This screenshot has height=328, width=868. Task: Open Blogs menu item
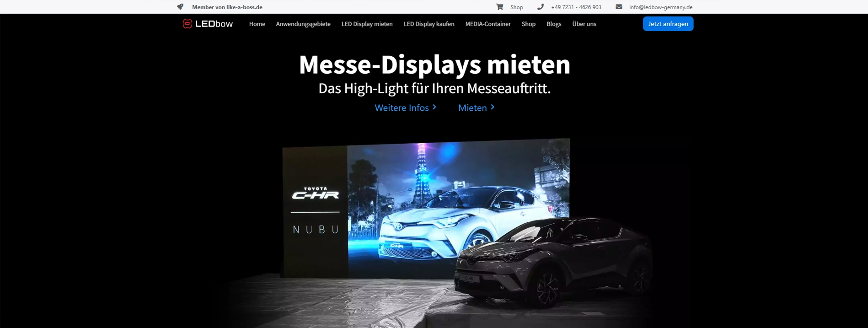[x=554, y=24]
